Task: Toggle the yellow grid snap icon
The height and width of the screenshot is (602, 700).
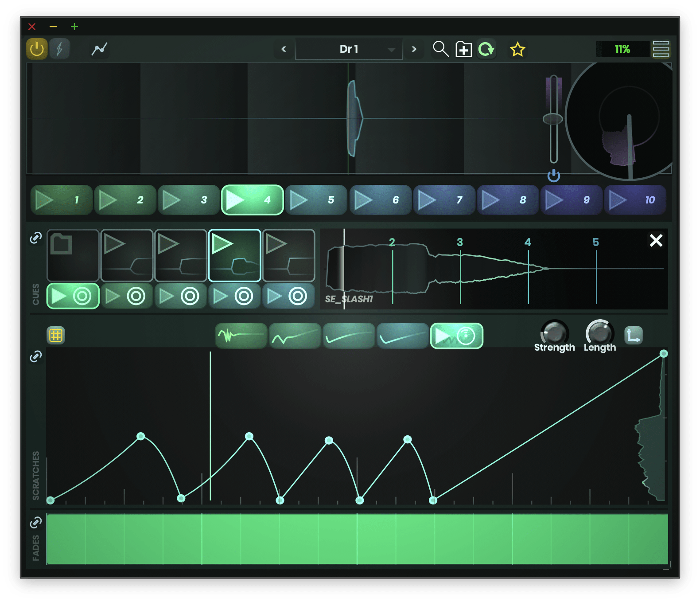Action: (56, 336)
